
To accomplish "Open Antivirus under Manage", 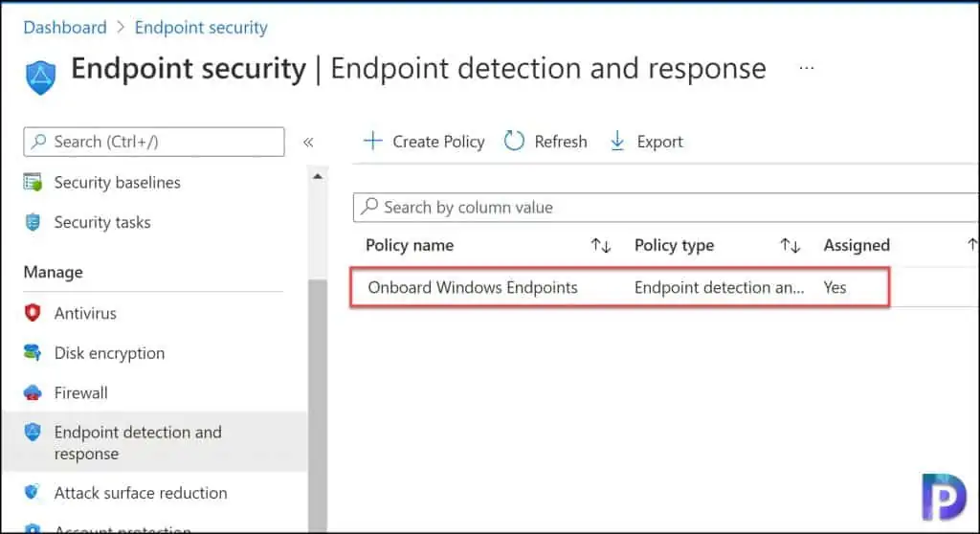I will point(85,313).
